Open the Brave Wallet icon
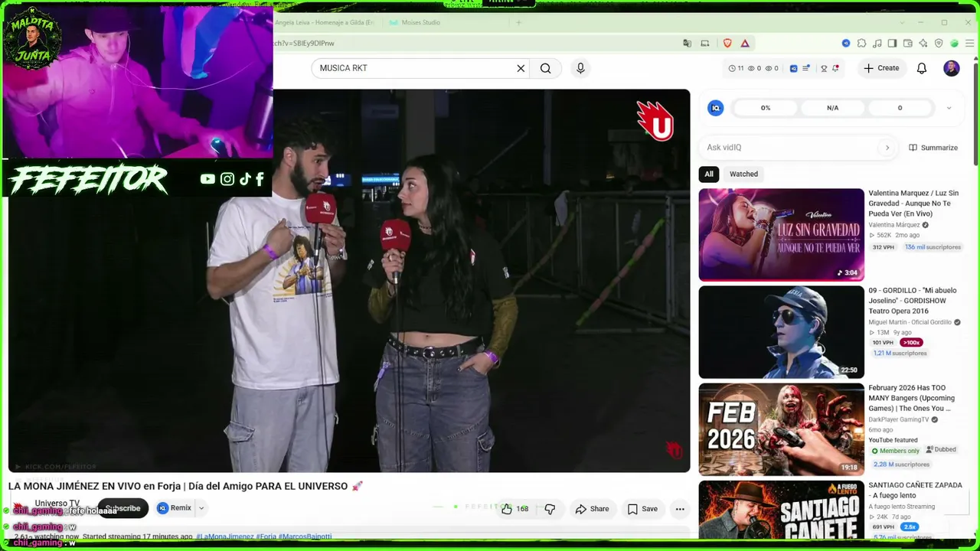The height and width of the screenshot is (551, 980). tap(908, 43)
